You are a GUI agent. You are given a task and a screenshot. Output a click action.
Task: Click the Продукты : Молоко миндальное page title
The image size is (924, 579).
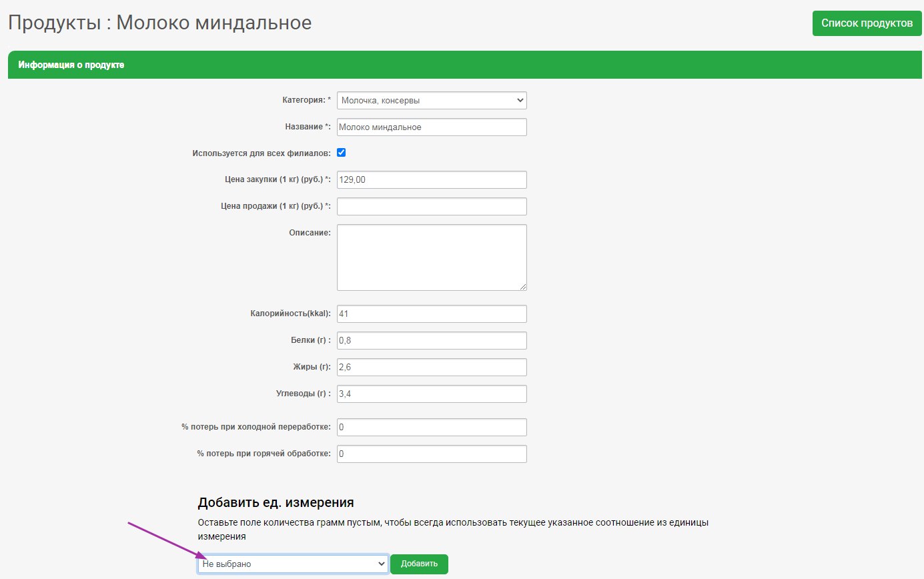pos(159,23)
